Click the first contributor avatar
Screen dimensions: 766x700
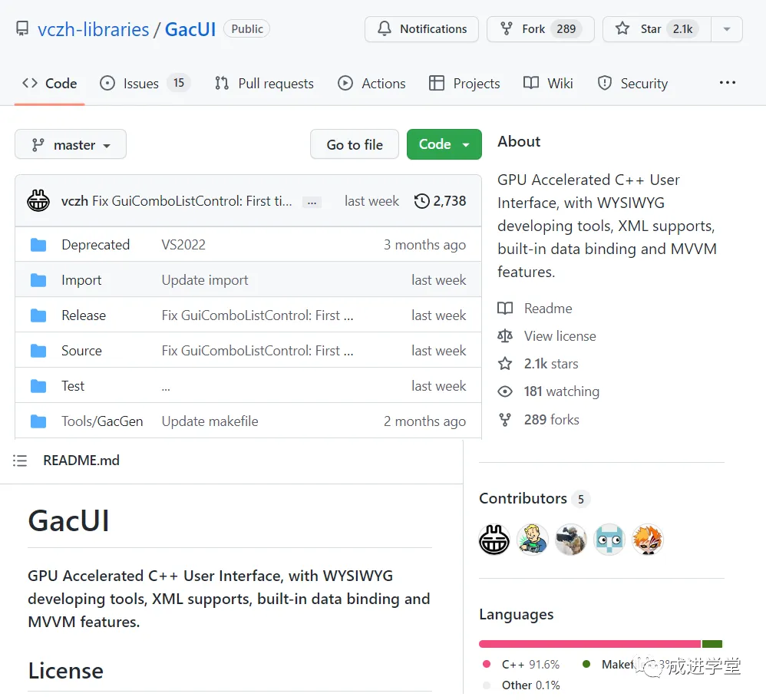[x=494, y=540]
